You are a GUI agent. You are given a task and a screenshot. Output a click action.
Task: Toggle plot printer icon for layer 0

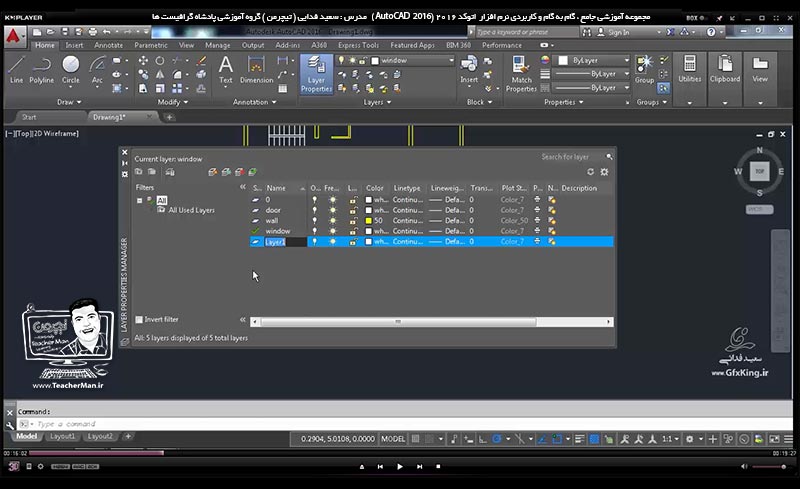pyautogui.click(x=537, y=200)
